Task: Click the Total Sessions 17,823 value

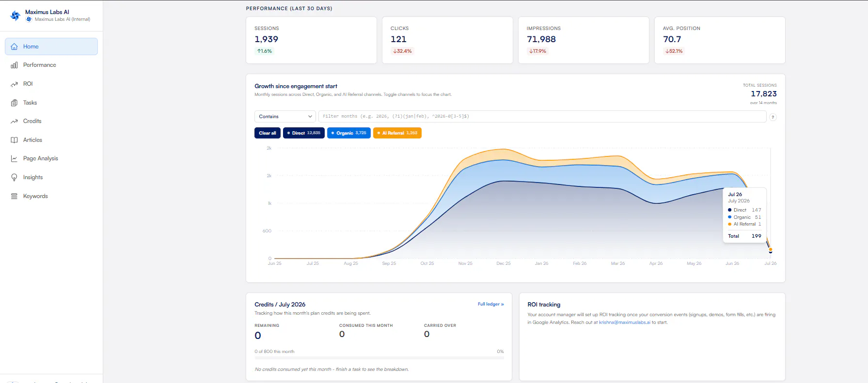Action: (x=764, y=94)
